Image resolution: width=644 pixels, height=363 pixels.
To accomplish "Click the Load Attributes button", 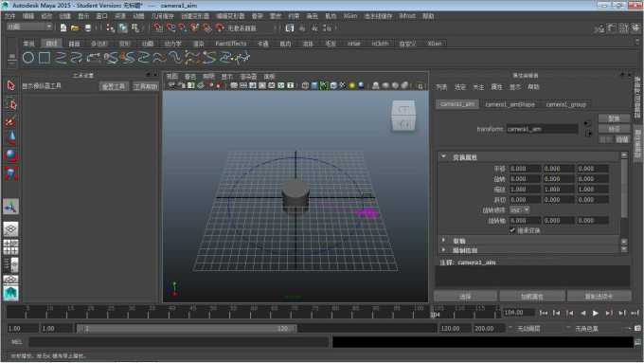I will (532, 296).
